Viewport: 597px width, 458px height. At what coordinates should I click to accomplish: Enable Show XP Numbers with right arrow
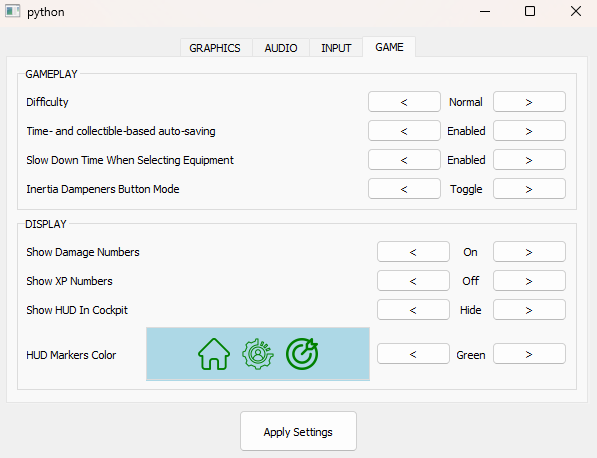529,281
